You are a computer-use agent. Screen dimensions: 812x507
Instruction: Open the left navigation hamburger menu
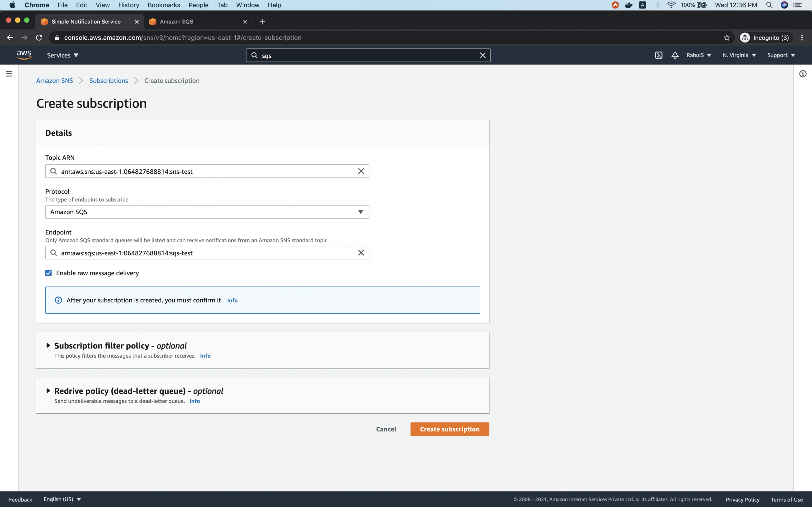9,74
